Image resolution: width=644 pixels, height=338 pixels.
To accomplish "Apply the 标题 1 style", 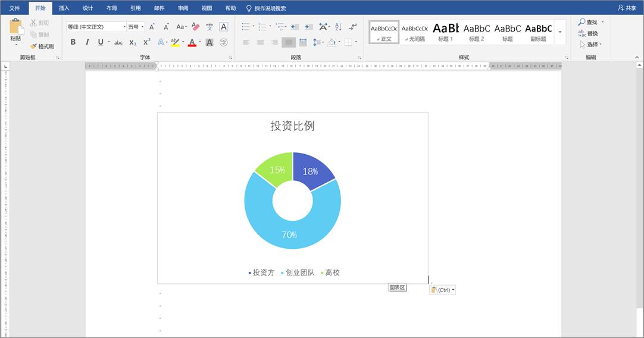I will (x=446, y=32).
